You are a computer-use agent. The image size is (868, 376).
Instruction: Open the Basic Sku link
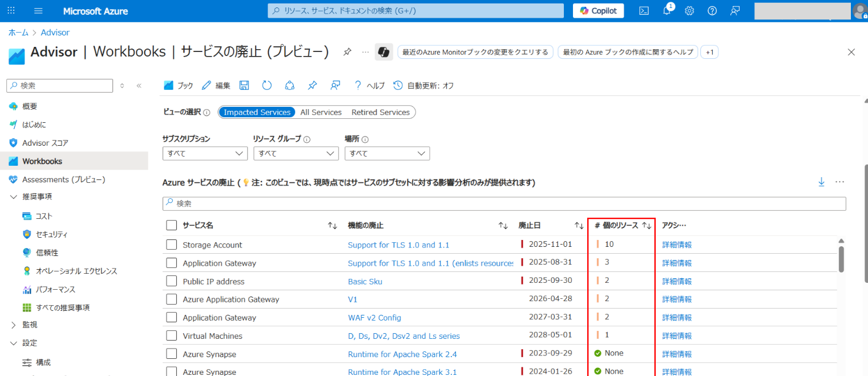365,281
